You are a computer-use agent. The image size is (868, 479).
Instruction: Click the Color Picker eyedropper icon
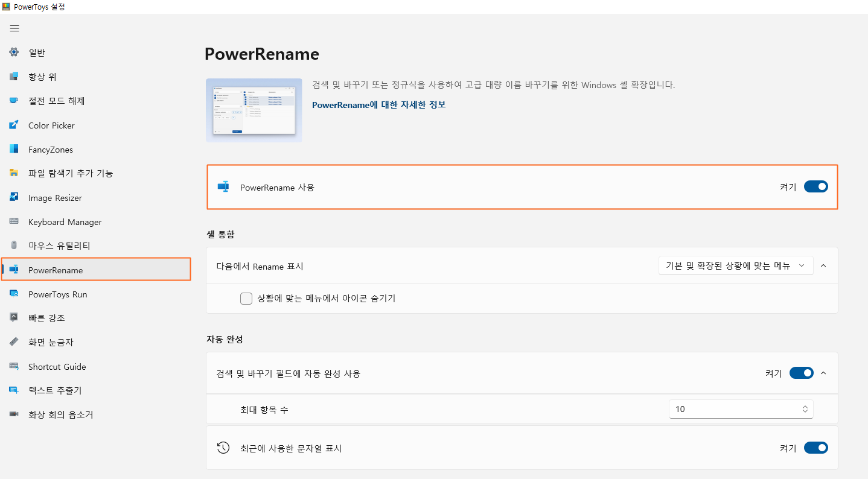coord(14,125)
